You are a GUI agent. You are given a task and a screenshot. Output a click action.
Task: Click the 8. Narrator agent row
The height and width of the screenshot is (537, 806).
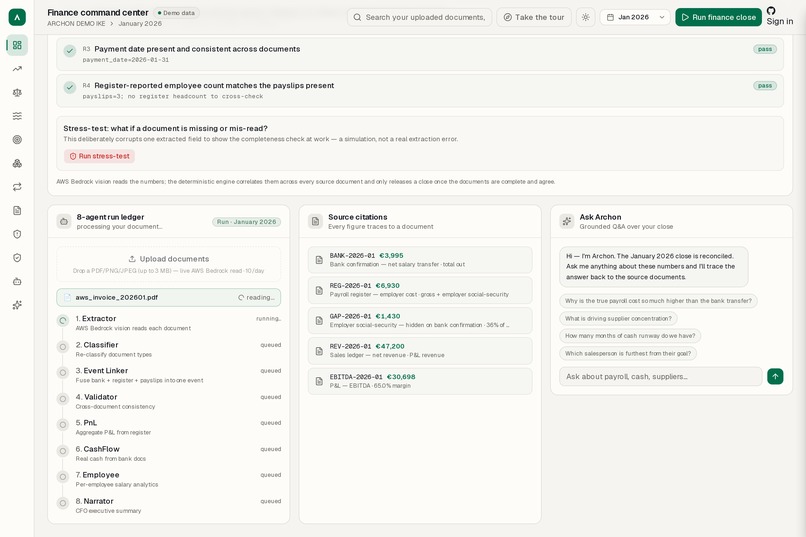click(x=169, y=505)
